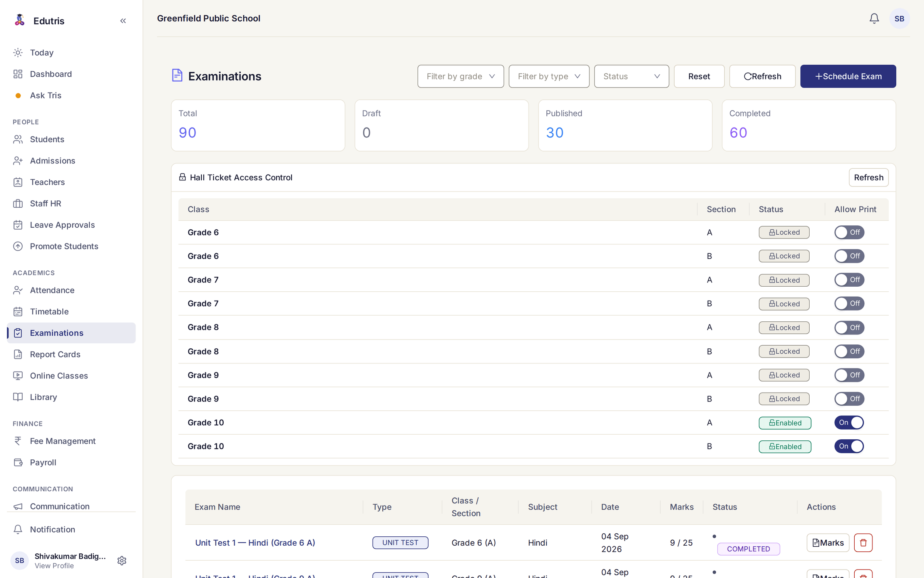
Task: Click View Profile under Shivakumar
Action: [x=54, y=566]
